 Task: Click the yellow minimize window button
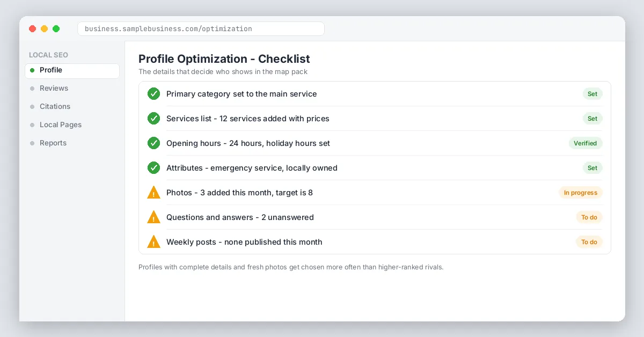(x=45, y=29)
